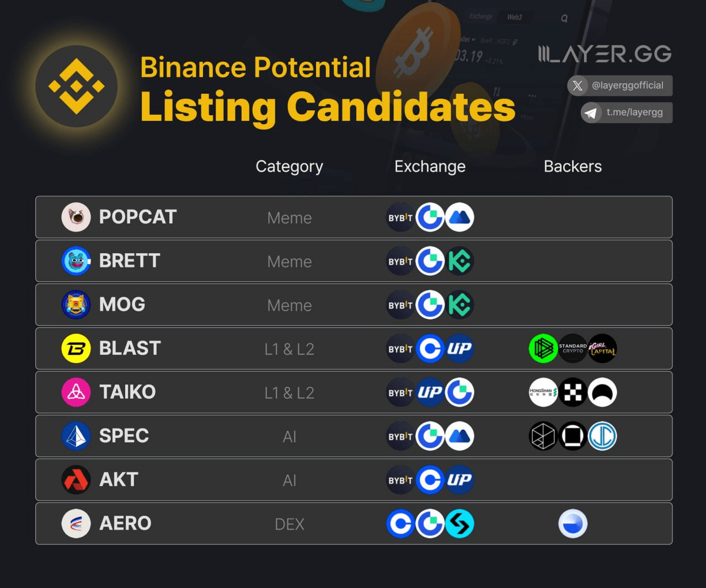Screen dimensions: 706x588
Task: Click the LAYER.GG logo
Action: 605,54
